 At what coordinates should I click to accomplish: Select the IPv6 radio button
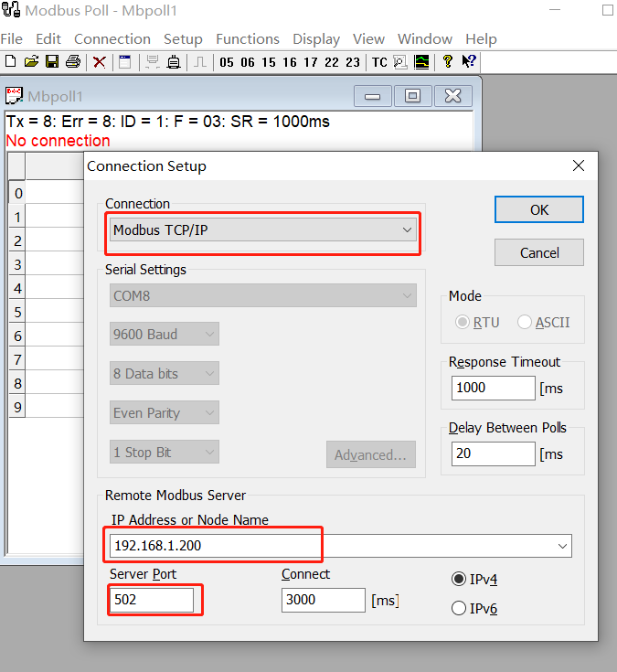[459, 609]
